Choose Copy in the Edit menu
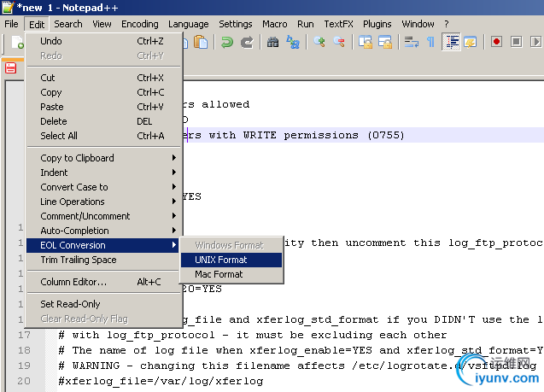Screen dimensions: 544x392 click(x=103, y=92)
